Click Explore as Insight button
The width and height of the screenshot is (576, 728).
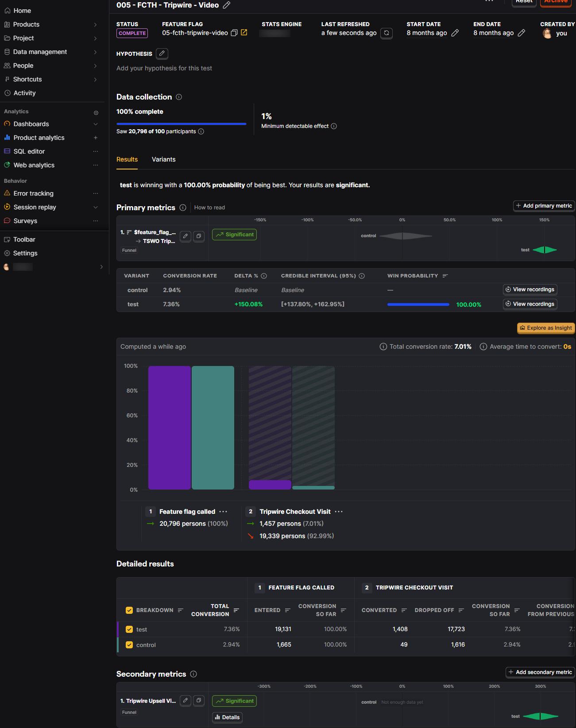546,328
